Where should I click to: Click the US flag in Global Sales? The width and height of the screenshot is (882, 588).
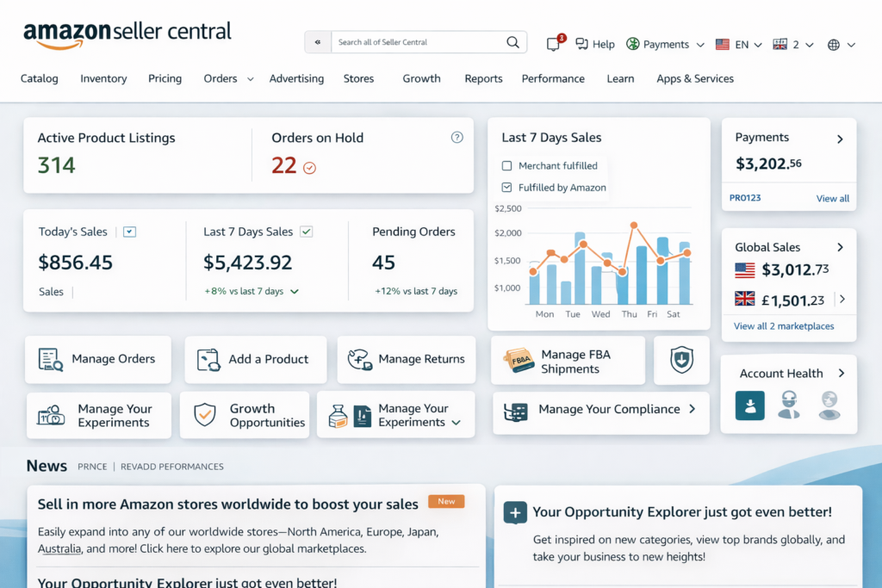(745, 270)
